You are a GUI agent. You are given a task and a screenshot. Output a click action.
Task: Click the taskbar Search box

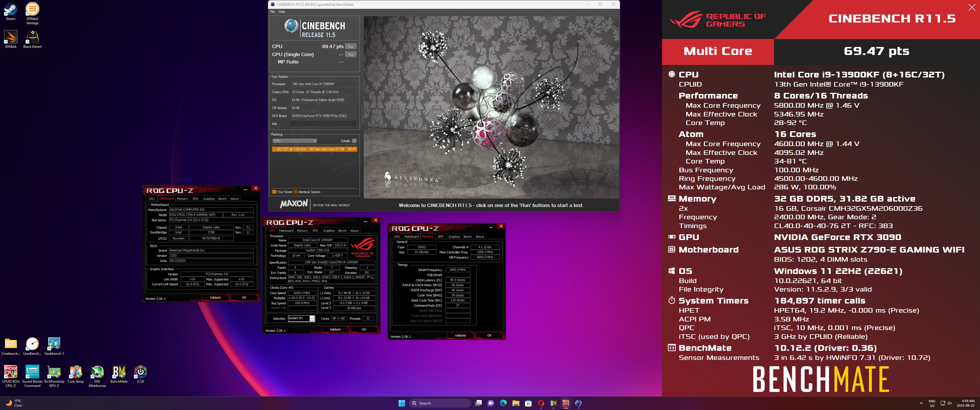[x=440, y=403]
